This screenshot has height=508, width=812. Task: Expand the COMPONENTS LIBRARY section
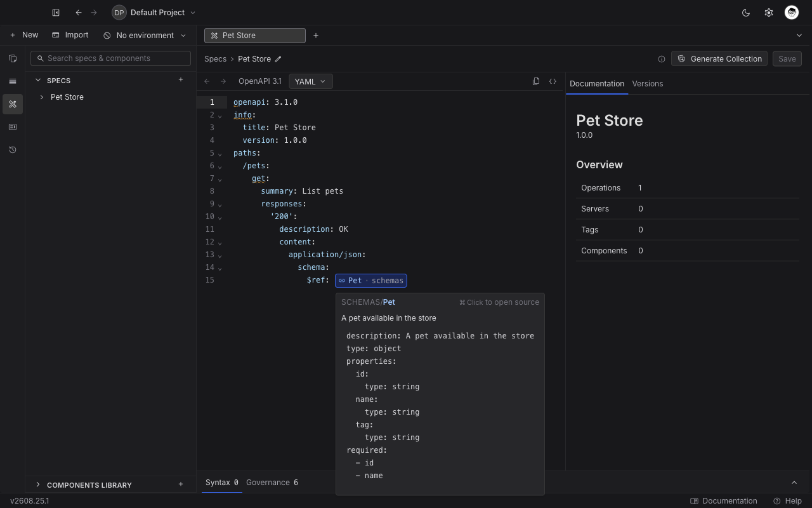coord(38,485)
